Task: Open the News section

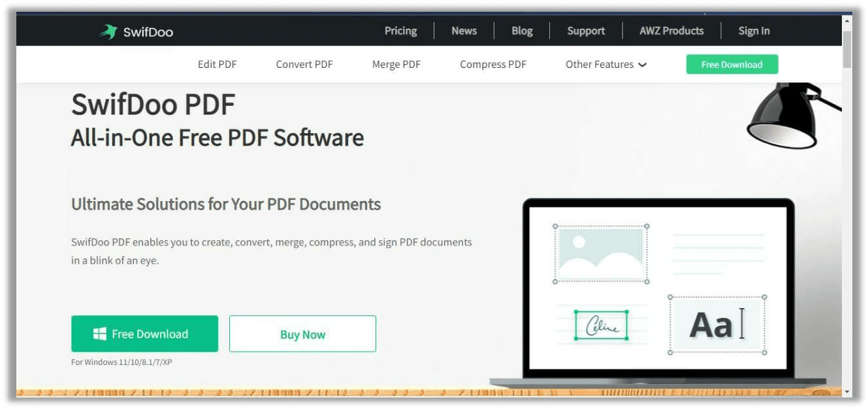Action: pyautogui.click(x=464, y=31)
